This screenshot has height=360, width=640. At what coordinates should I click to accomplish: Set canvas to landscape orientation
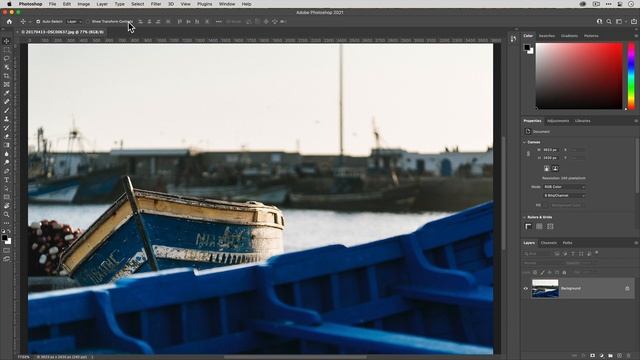tap(555, 168)
